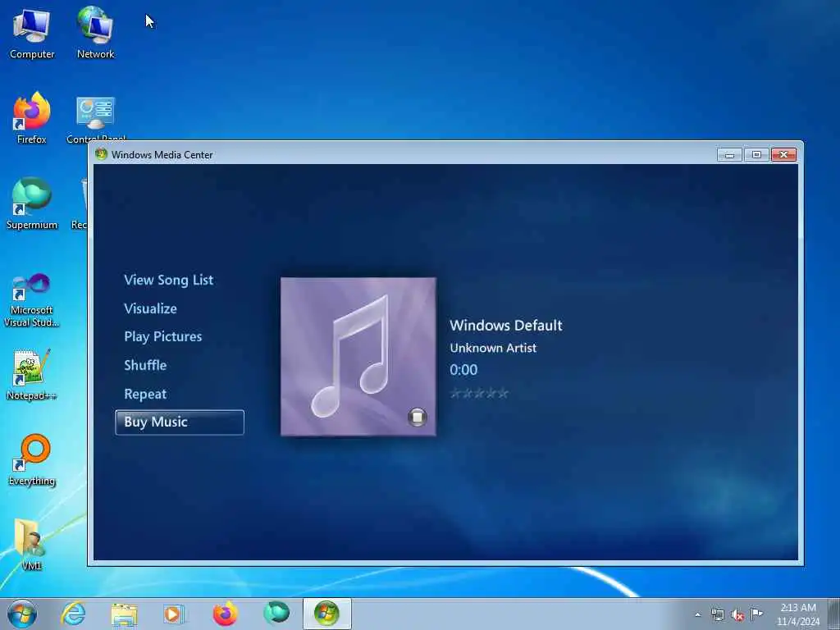840x630 pixels.
Task: Click the Show desktop button at taskbar end
Action: pos(834,614)
